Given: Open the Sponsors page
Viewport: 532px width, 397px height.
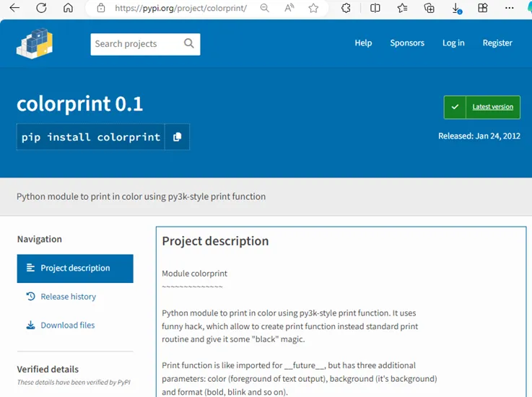Looking at the screenshot, I should [407, 43].
